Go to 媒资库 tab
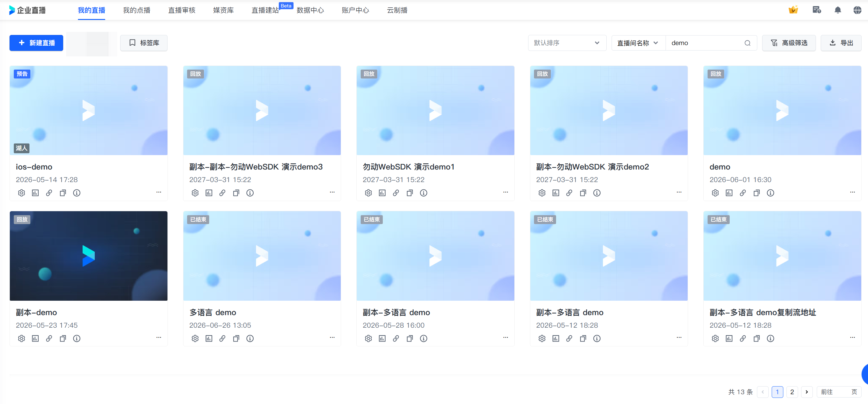 223,10
